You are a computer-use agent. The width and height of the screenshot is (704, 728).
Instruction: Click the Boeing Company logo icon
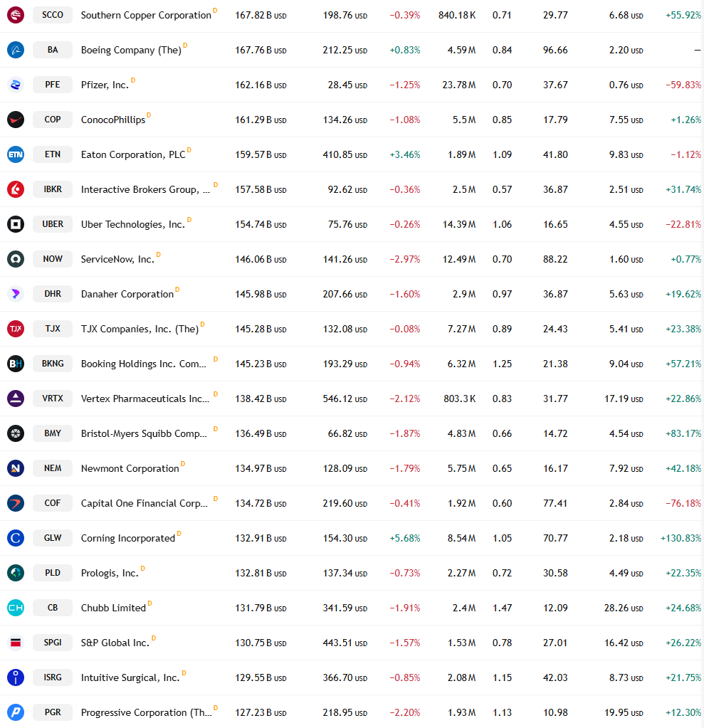16,50
